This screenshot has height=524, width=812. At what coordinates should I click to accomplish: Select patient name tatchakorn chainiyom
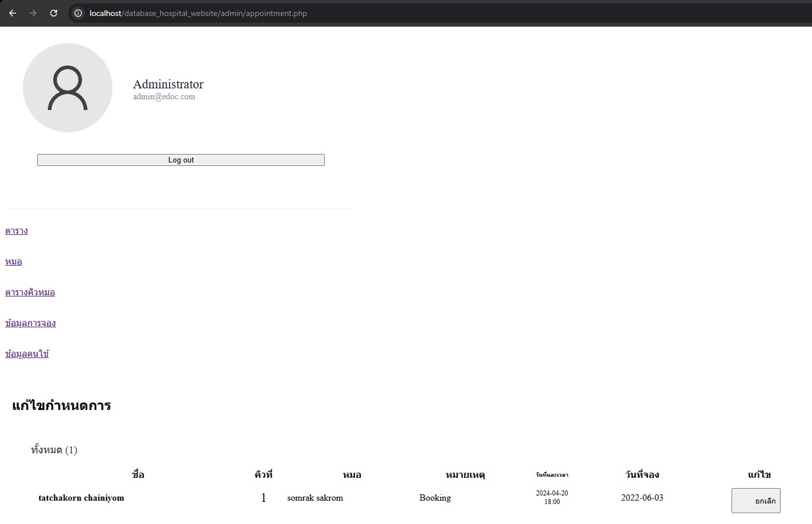pos(81,498)
